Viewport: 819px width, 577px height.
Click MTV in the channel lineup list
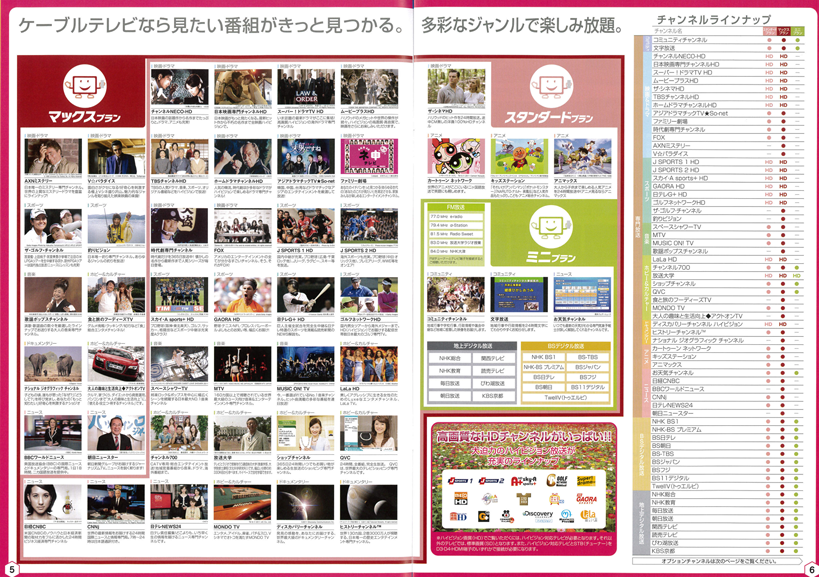[659, 235]
